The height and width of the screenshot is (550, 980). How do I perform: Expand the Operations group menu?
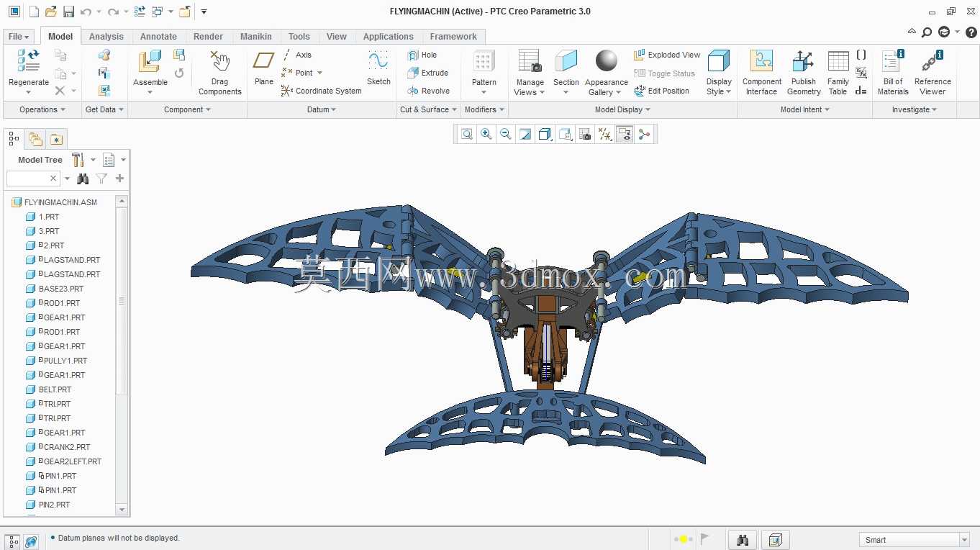(42, 109)
